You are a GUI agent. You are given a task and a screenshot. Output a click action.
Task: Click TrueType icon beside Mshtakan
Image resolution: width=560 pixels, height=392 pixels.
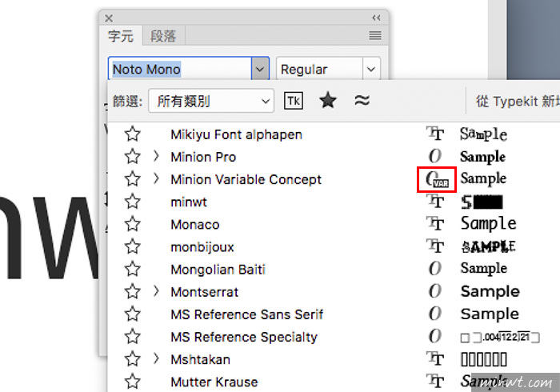[x=435, y=358]
